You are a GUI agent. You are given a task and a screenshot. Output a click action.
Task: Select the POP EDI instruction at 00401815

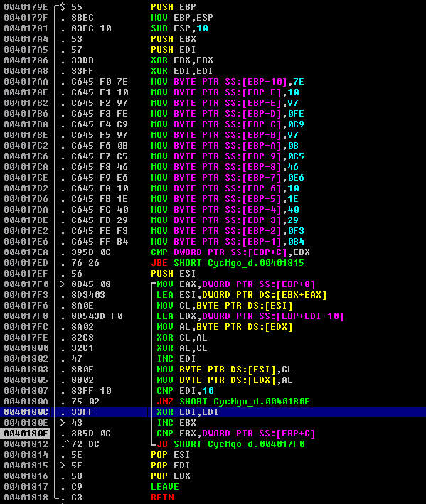coord(171,465)
